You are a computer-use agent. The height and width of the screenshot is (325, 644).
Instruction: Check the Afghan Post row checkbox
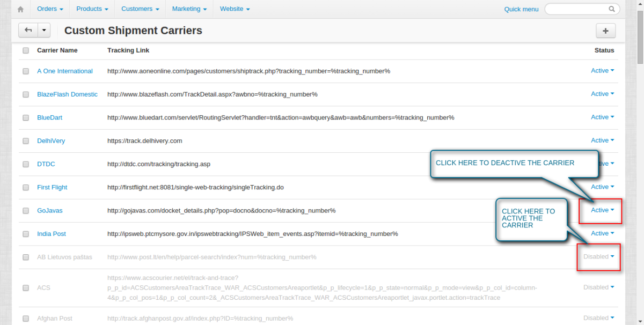(26, 319)
